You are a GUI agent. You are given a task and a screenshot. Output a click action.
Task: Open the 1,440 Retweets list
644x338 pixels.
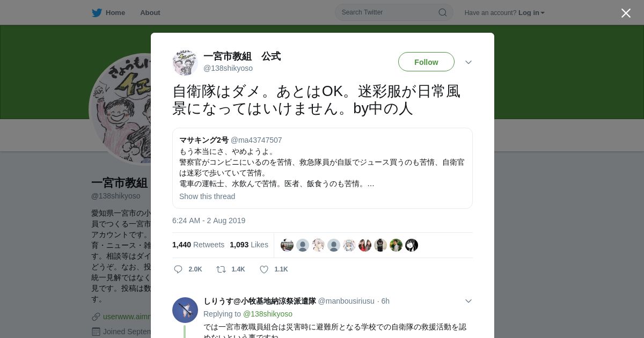pos(198,245)
